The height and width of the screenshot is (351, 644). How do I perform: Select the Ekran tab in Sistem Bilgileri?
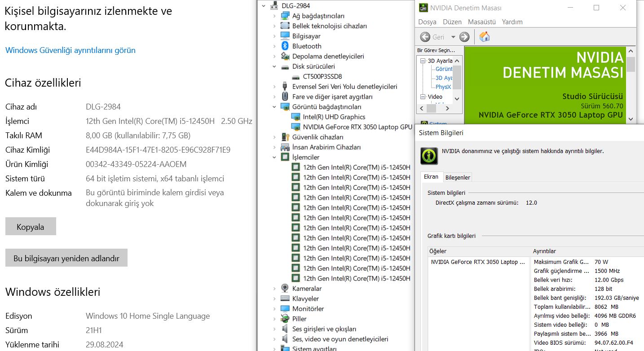(431, 177)
